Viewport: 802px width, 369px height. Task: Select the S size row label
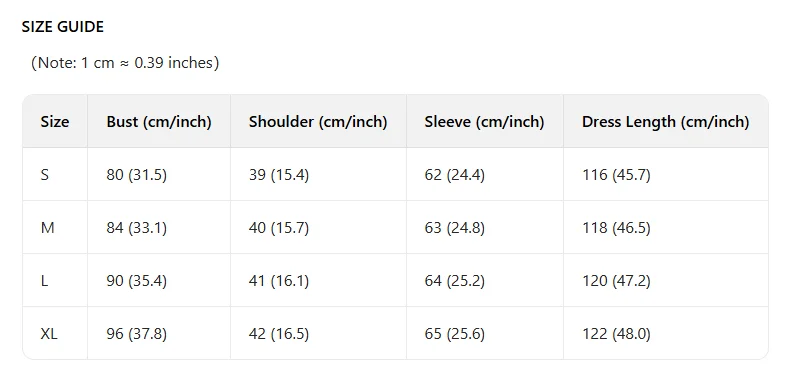[45, 175]
